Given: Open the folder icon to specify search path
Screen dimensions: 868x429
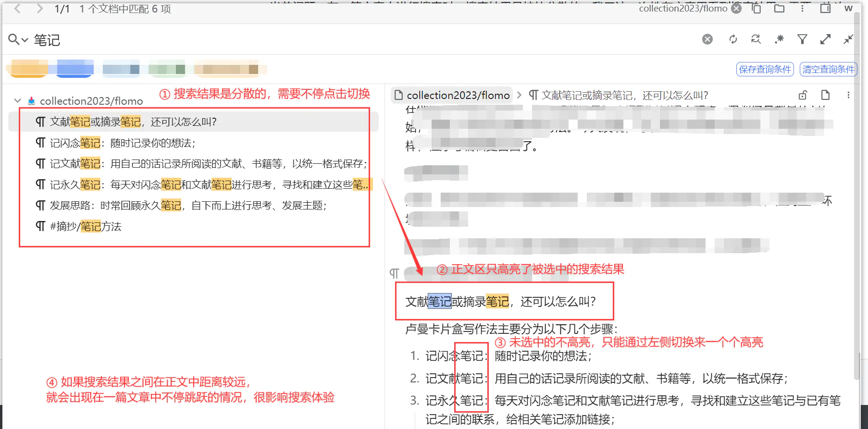Looking at the screenshot, I should click(780, 9).
